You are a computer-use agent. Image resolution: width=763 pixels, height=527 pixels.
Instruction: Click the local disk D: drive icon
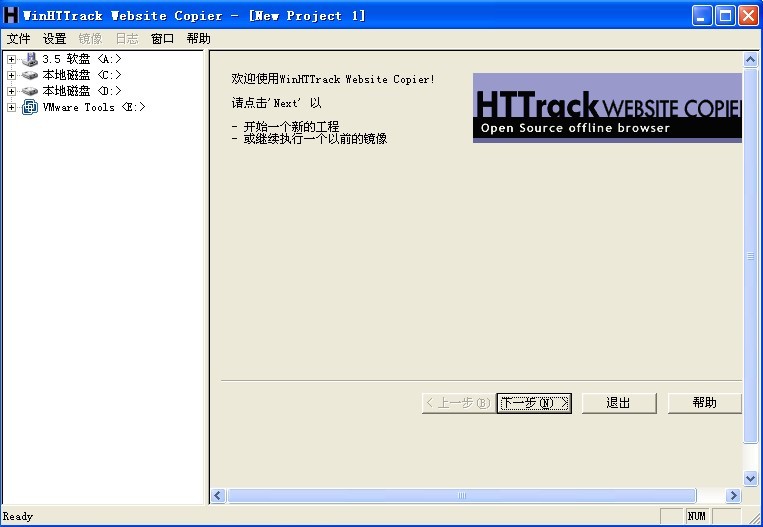30,91
